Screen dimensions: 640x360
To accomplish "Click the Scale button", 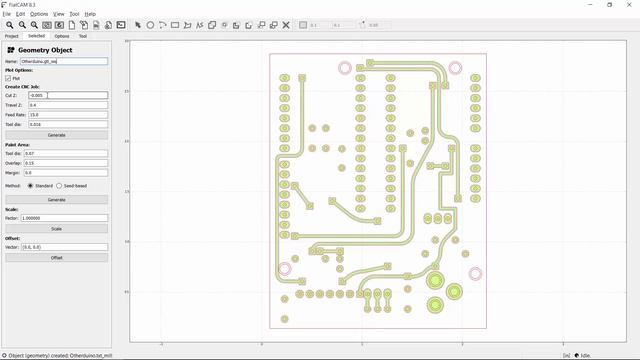I will (56, 229).
